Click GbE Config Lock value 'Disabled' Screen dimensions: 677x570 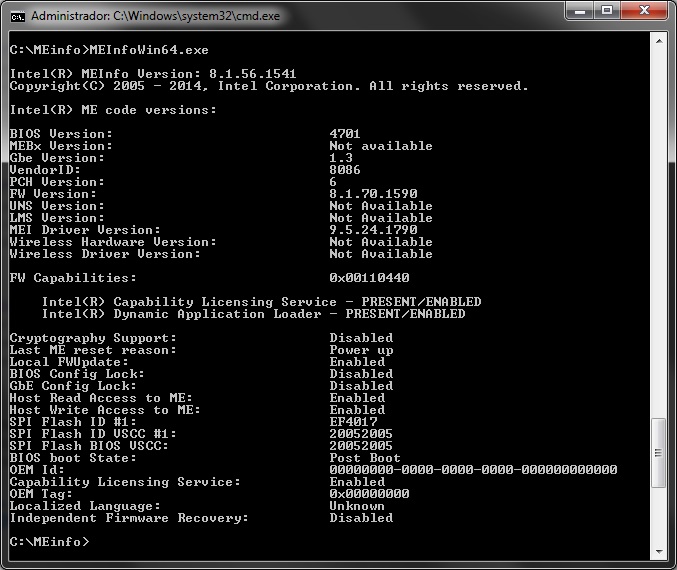pyautogui.click(x=361, y=386)
